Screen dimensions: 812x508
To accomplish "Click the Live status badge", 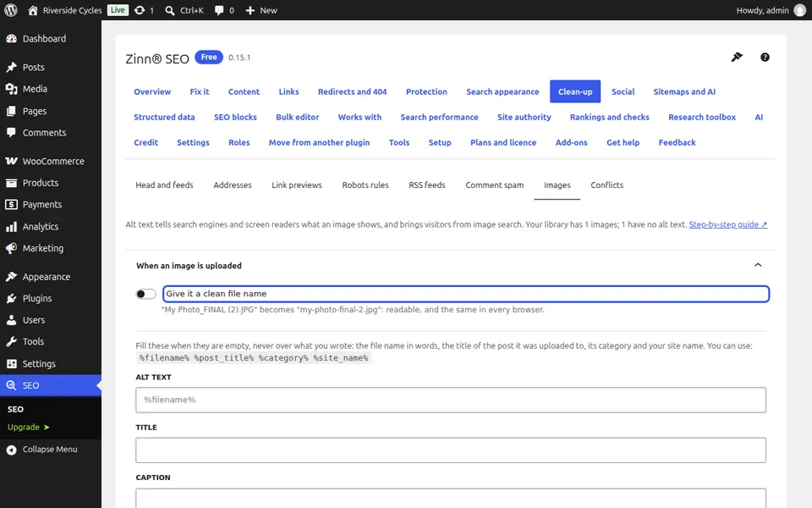I will click(x=118, y=10).
